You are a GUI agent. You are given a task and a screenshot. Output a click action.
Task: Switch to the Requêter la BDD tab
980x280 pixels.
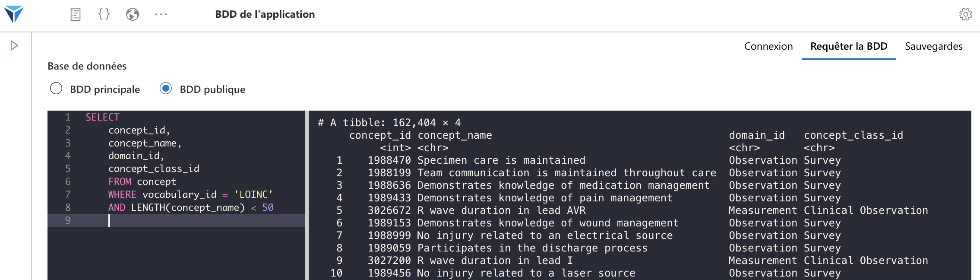click(849, 46)
